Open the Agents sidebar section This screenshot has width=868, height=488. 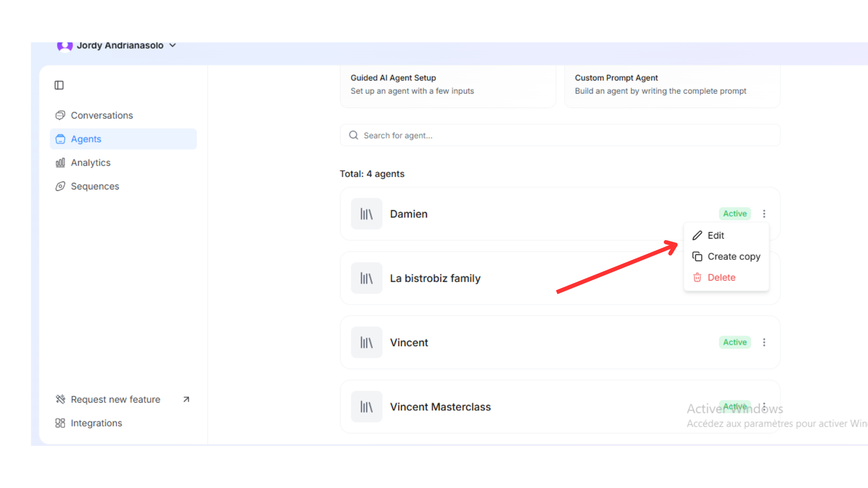click(86, 139)
